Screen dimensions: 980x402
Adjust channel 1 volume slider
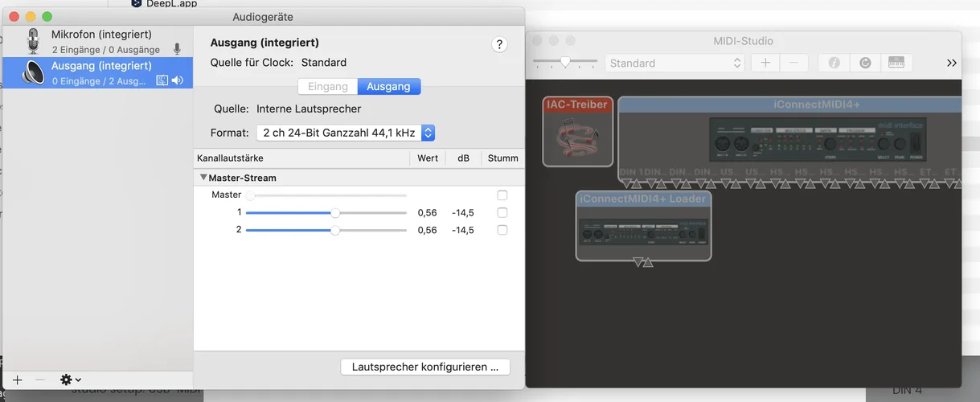point(326,213)
